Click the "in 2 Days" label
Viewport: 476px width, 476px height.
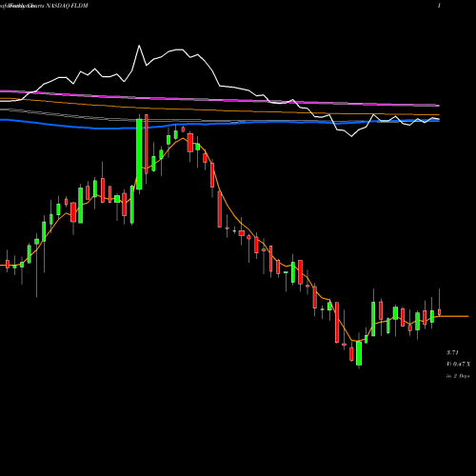click(x=458, y=376)
